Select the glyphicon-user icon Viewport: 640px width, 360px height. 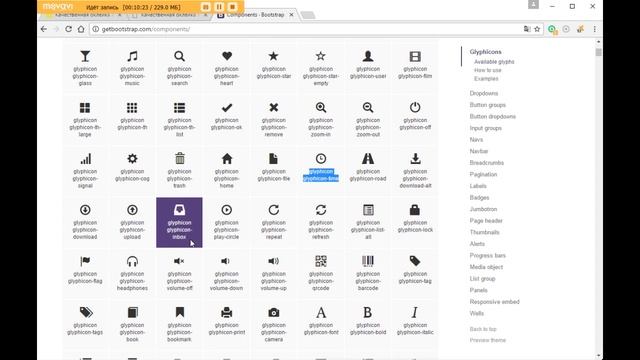click(x=368, y=56)
